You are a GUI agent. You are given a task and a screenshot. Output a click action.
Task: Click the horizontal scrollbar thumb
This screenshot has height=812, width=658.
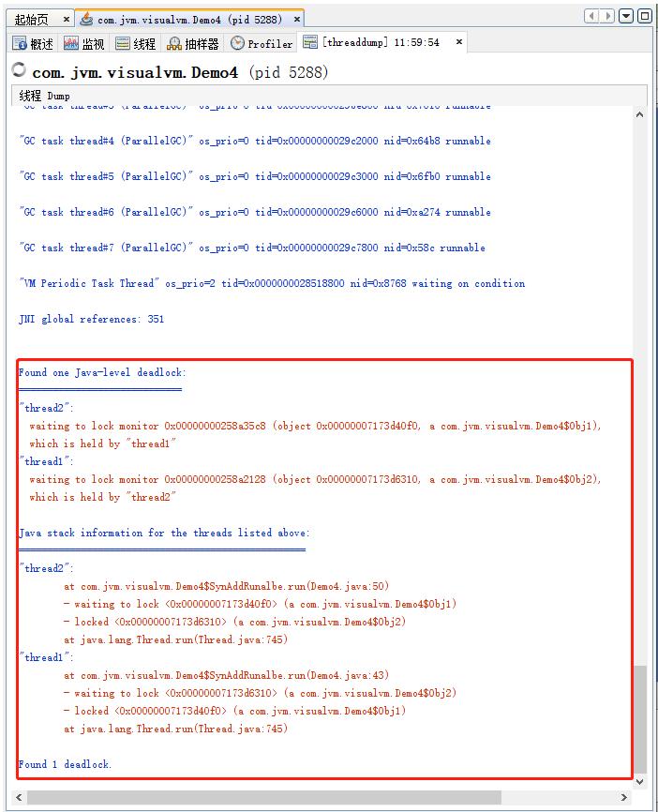(264, 798)
